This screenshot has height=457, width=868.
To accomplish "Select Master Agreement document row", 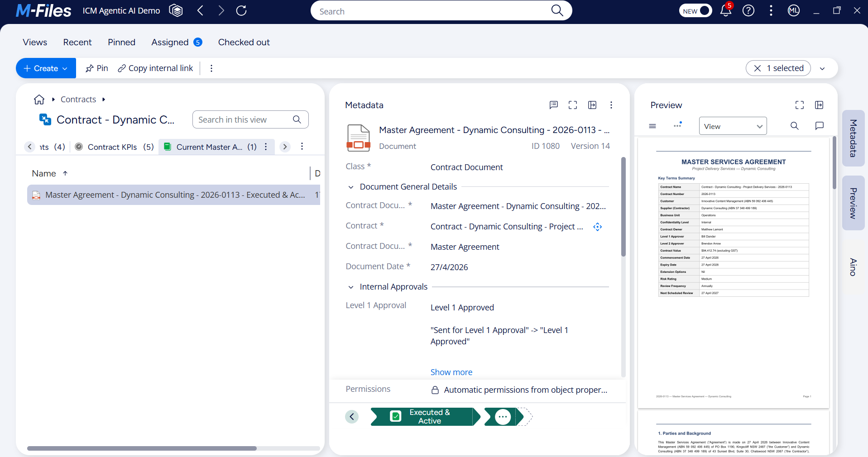I will 173,195.
